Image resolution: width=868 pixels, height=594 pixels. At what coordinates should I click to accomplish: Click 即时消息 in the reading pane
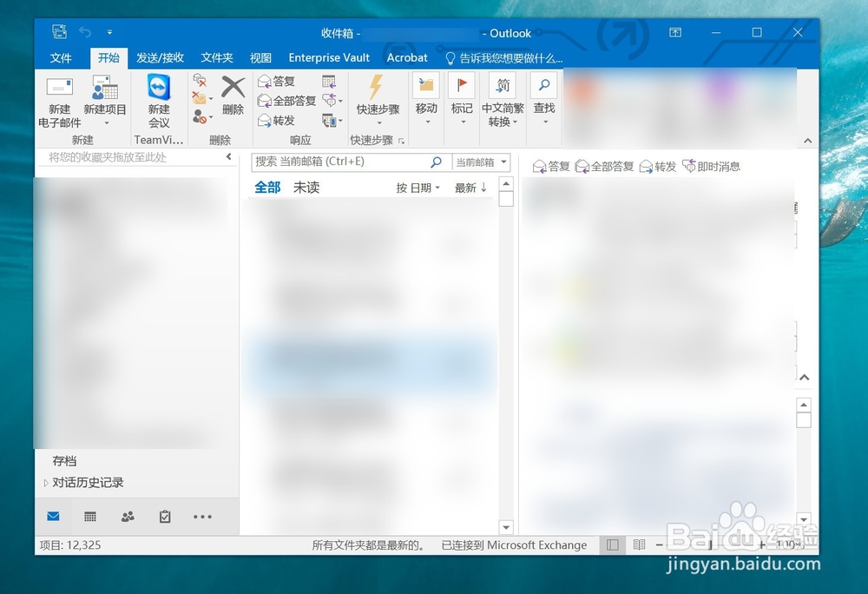(x=712, y=166)
